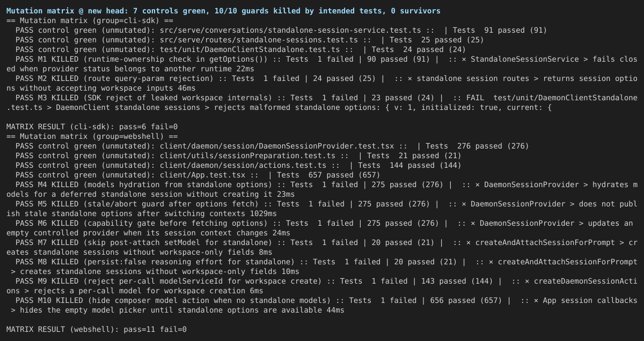This screenshot has width=644, height=341.
Task: Select the M2 KILLED route query-param line
Action: coord(322,83)
